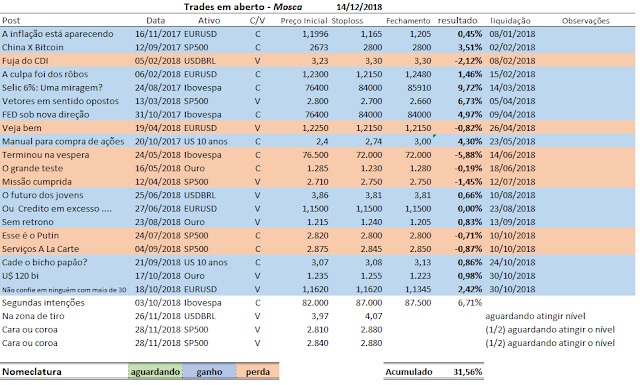Click the post 'China X Bitcoin'
Viewport: 640px width, 385px height.
(x=33, y=47)
